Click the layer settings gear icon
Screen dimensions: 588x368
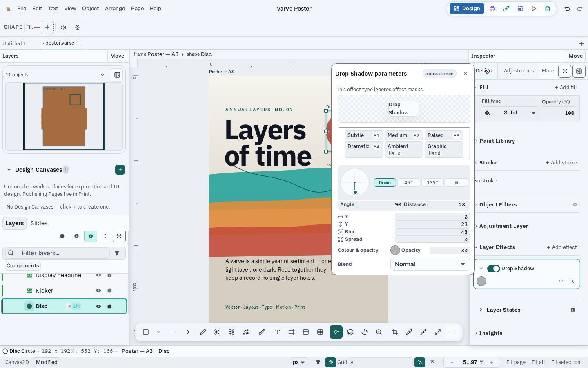[76, 236]
